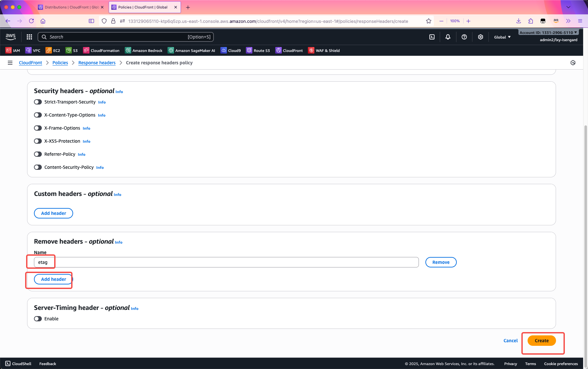Enable the Server-Timing header toggle

click(38, 319)
